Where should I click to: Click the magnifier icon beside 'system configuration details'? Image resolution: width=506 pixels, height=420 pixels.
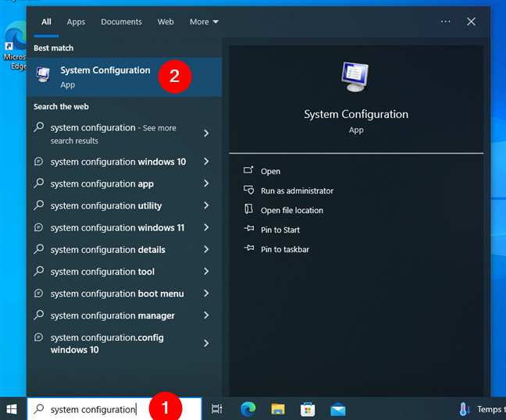(39, 249)
